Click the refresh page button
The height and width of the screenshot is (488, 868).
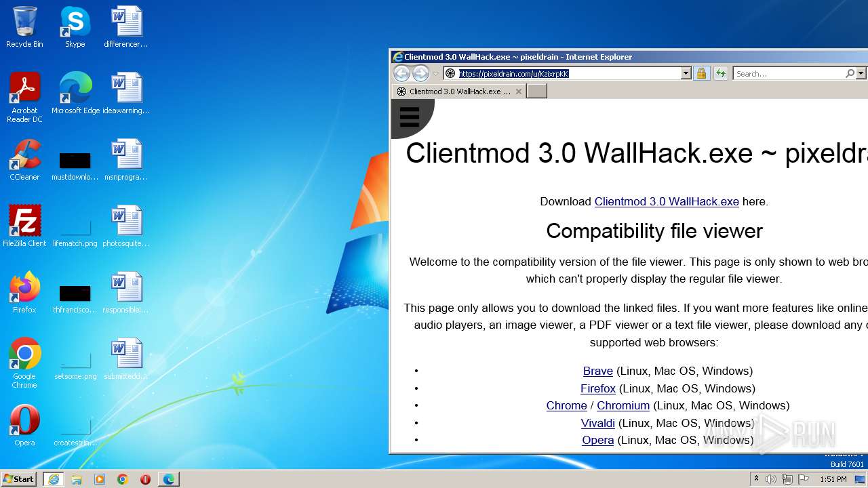click(x=720, y=73)
